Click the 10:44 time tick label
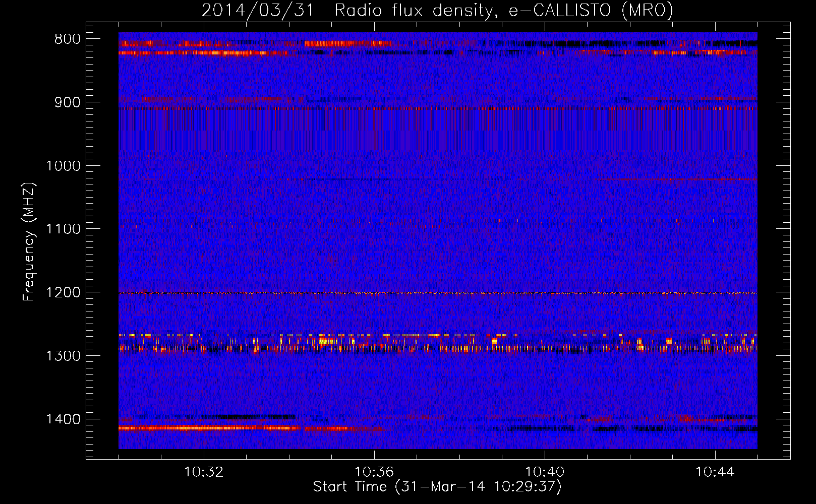Screen dimensions: 816x504 pos(715,472)
